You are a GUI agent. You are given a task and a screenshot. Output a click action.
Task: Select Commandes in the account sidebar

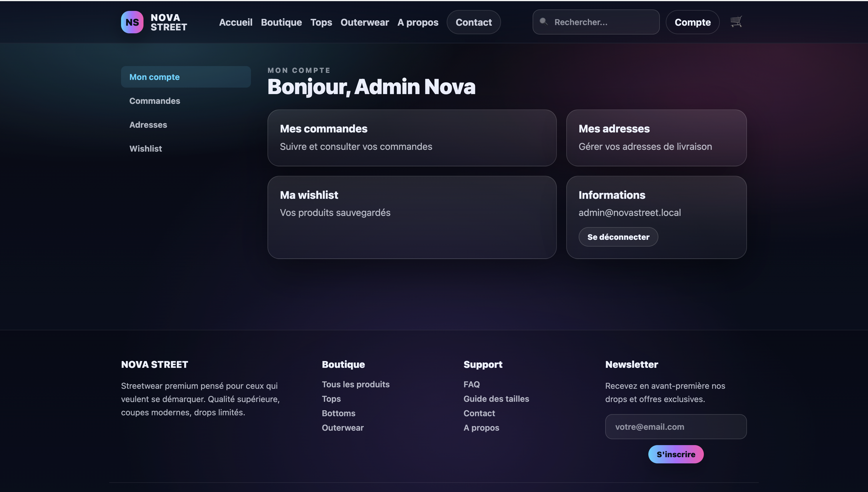point(154,101)
